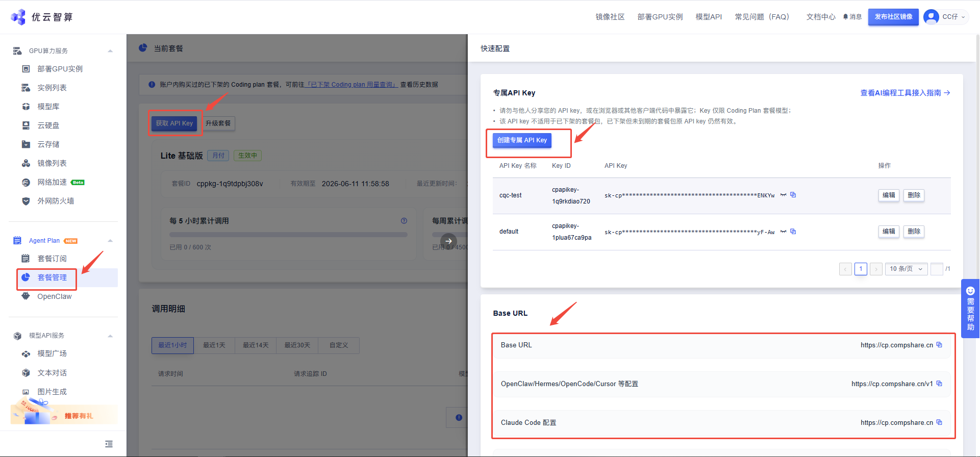980x457 pixels.
Task: Reveal the cqc-test API key with eye icon
Action: (783, 195)
